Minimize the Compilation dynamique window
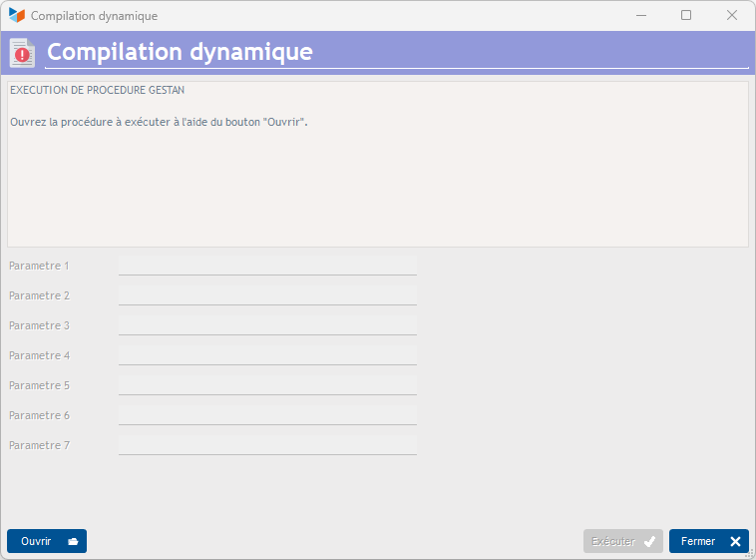Image resolution: width=756 pixels, height=560 pixels. 641,15
